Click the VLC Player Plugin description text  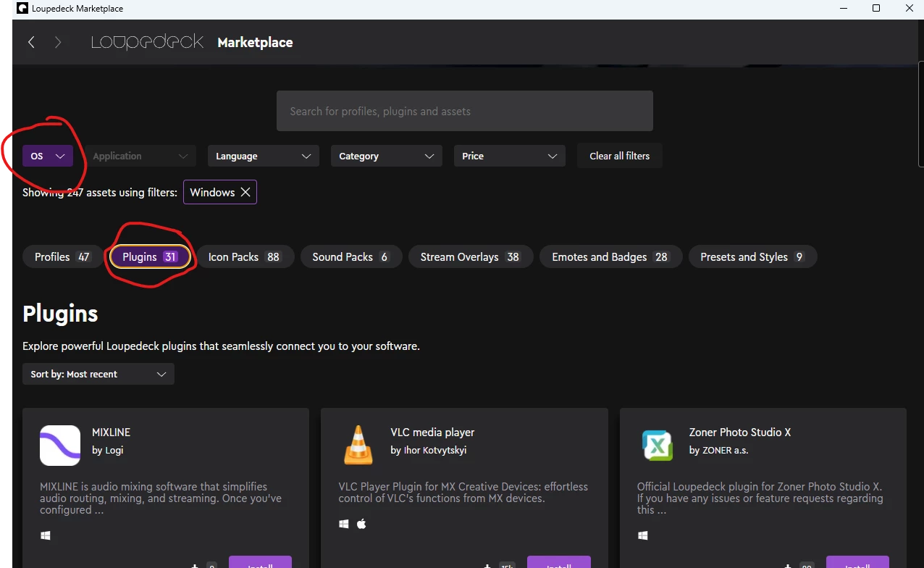pyautogui.click(x=463, y=492)
